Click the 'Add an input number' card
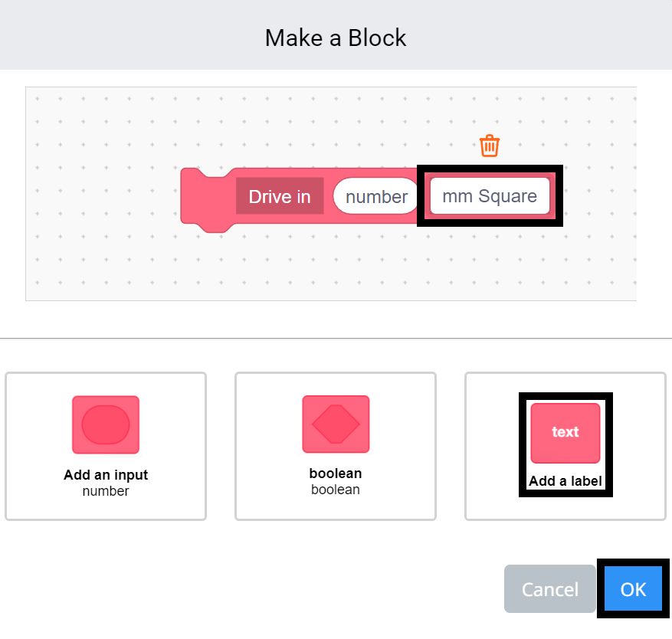This screenshot has width=672, height=639. pyautogui.click(x=105, y=446)
